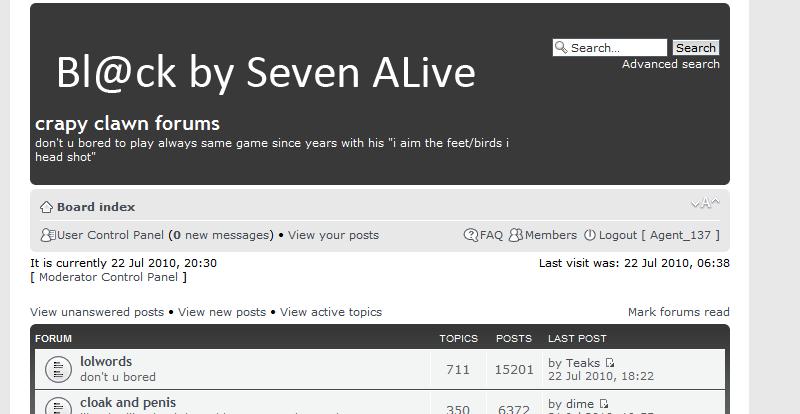The height and width of the screenshot is (414, 800).
Task: Open the Moderator Control Panel
Action: pos(108,277)
